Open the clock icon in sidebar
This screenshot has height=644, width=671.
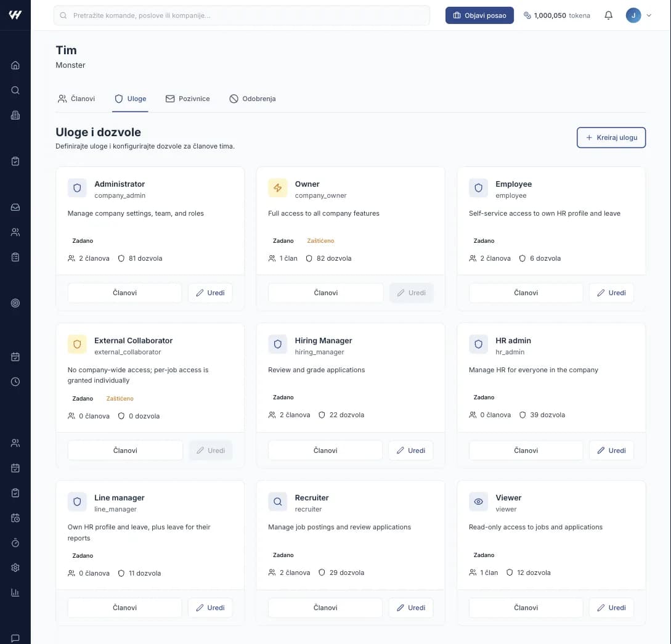click(15, 381)
